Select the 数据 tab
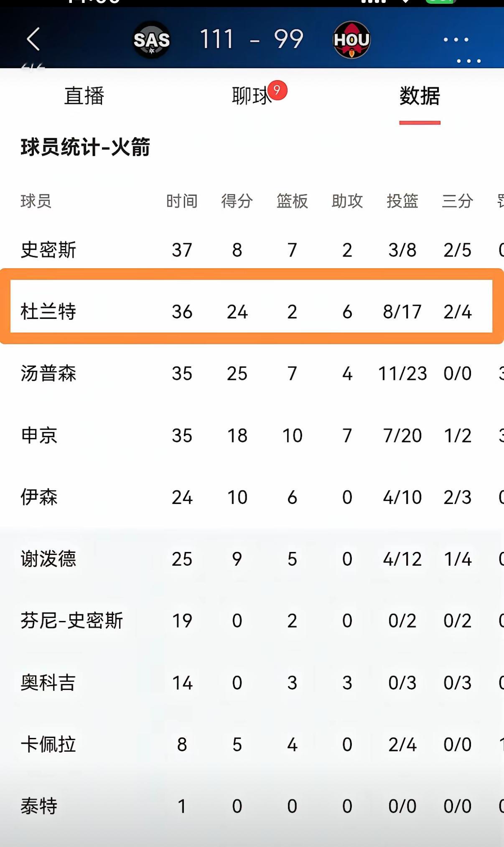 tap(420, 96)
